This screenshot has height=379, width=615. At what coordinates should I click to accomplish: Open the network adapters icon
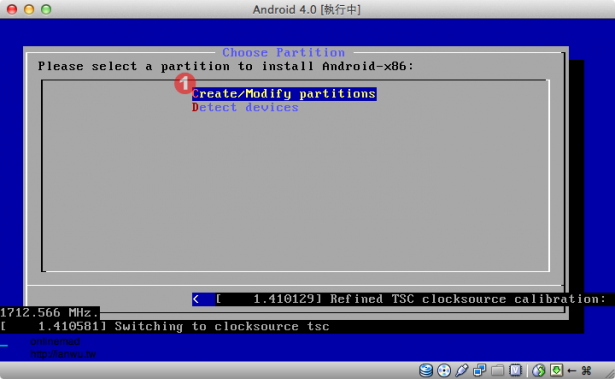pyautogui.click(x=479, y=370)
